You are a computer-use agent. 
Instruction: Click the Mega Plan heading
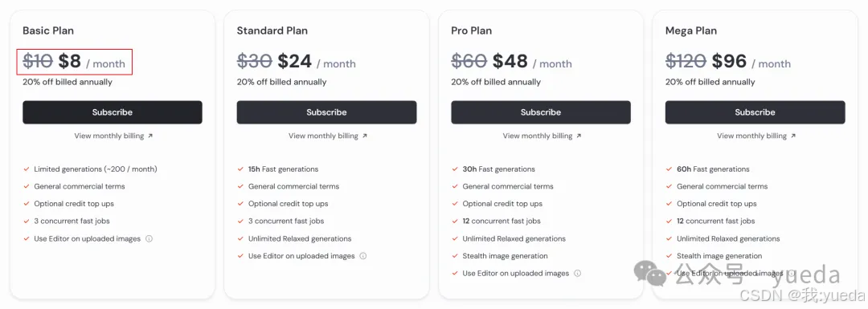[691, 30]
